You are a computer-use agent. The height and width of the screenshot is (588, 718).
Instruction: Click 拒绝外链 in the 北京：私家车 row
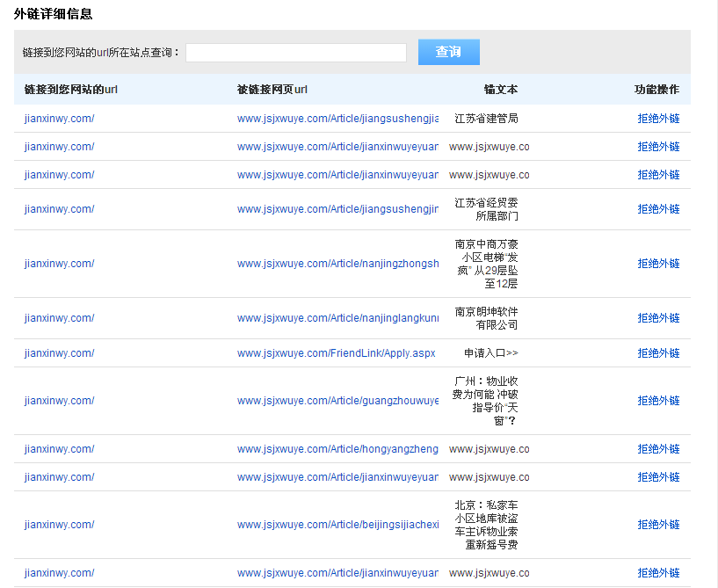(x=658, y=525)
